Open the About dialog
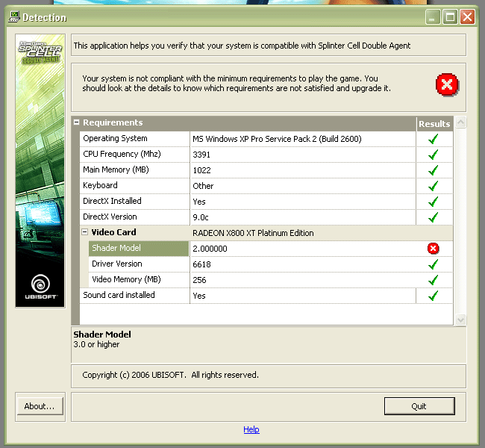This screenshot has height=448, width=485. [40, 406]
